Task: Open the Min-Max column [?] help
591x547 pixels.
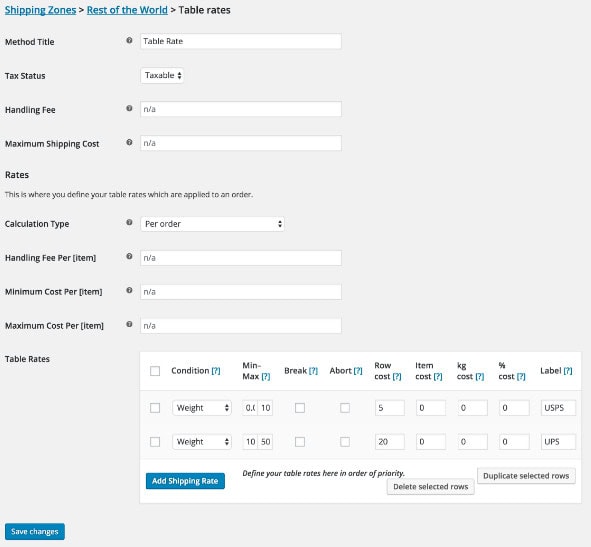Action: click(x=266, y=377)
